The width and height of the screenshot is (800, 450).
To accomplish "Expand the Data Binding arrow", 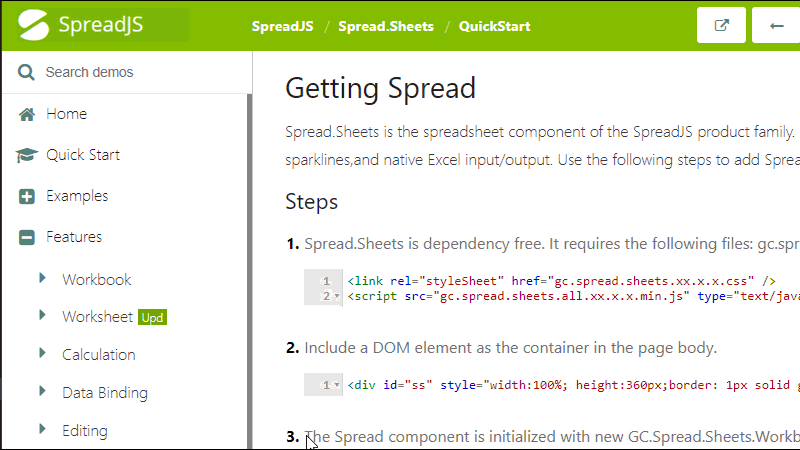I will point(43,391).
